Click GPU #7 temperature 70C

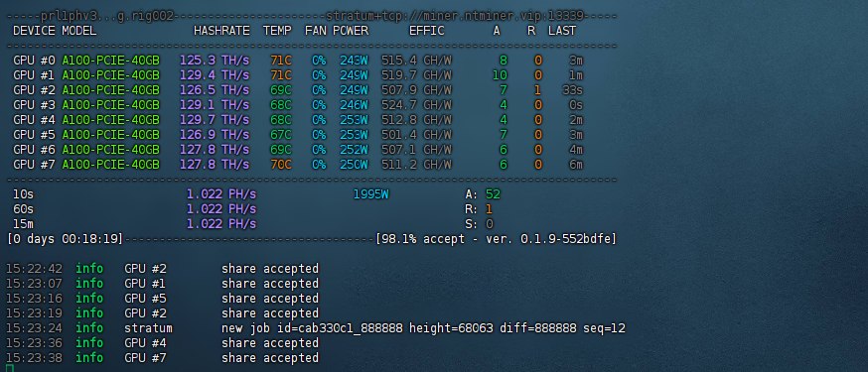tap(281, 165)
